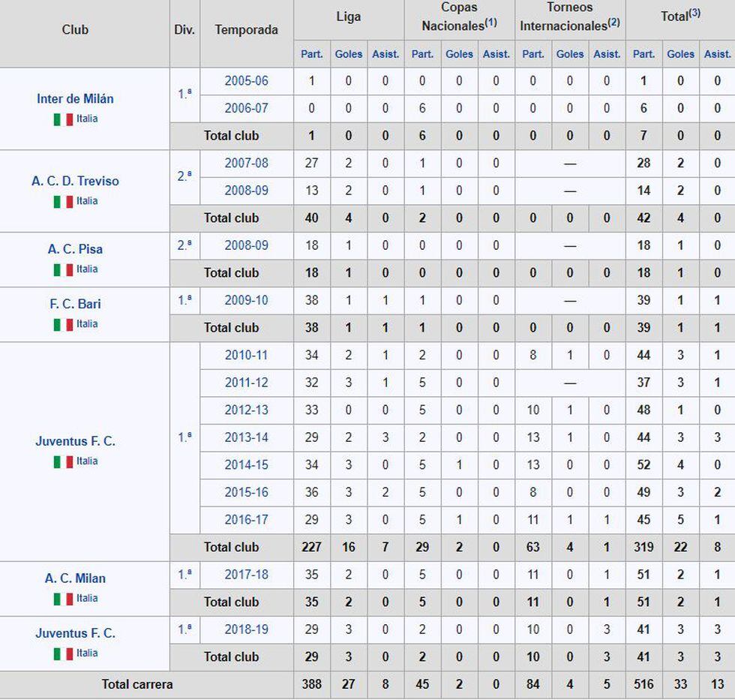Click the Italy flag under Inter de Milán
This screenshot has width=735, height=700.
click(63, 119)
